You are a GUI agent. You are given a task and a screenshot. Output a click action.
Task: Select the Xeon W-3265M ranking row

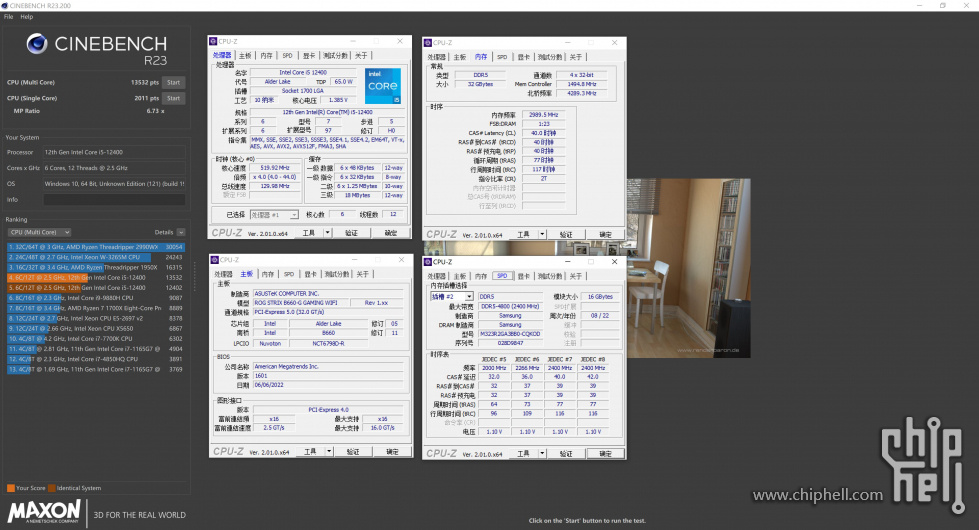tap(96, 257)
